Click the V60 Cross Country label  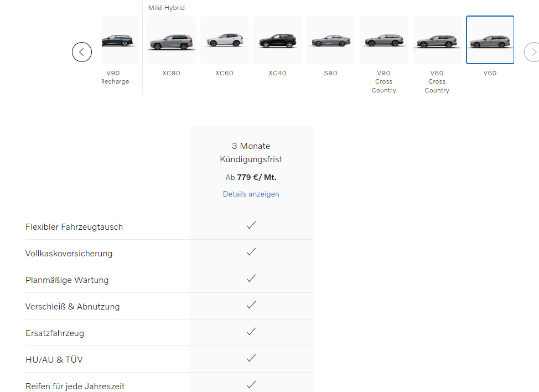click(x=437, y=81)
